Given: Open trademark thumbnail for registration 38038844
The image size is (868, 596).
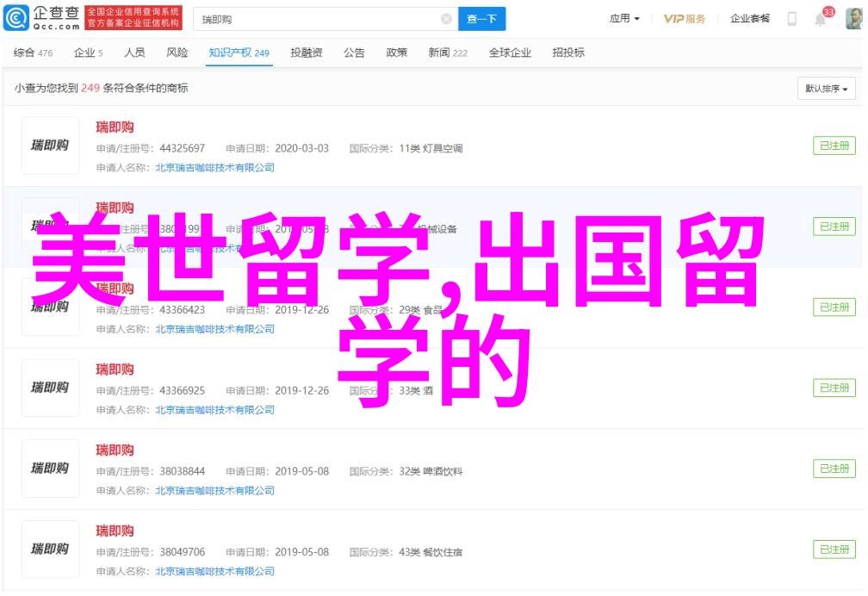Looking at the screenshot, I should point(50,469).
